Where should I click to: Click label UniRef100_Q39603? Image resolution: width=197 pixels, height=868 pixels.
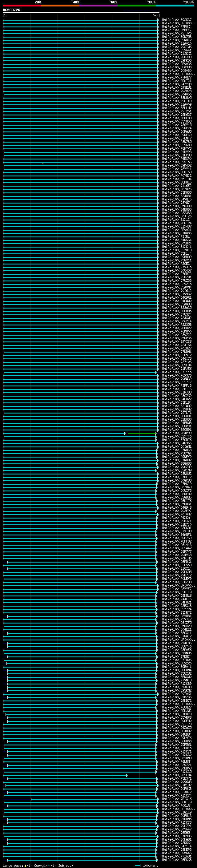click(x=176, y=145)
